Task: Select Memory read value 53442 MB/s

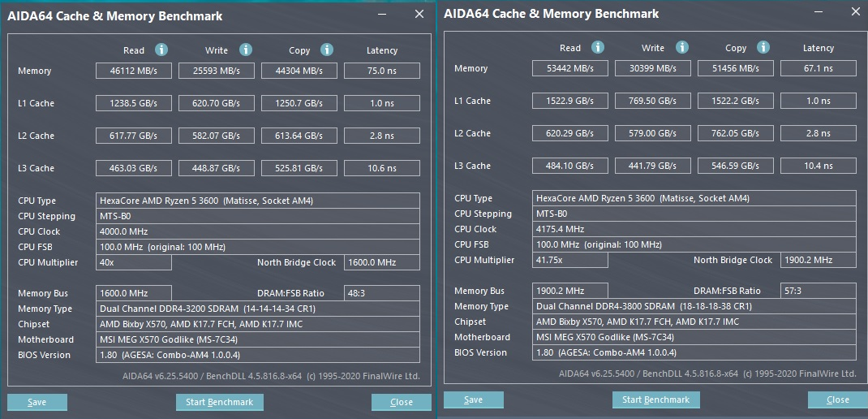Action: tap(570, 69)
